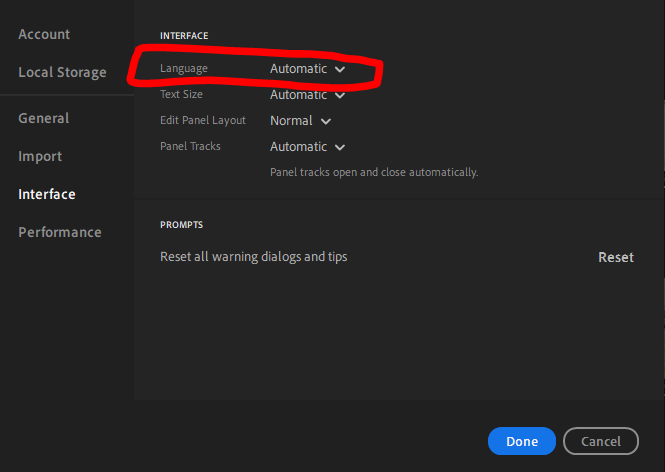665x472 pixels.
Task: Click the Language dropdown chevron arrow
Action: point(340,69)
